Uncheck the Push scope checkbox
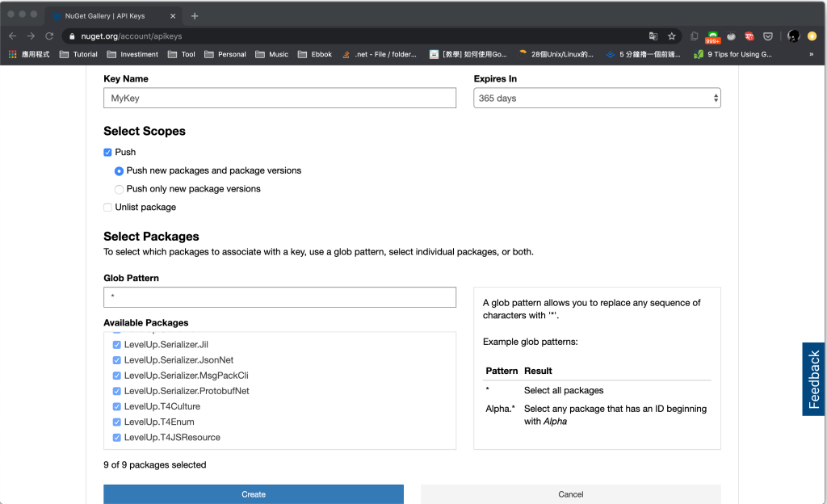This screenshot has height=504, width=827. click(107, 153)
